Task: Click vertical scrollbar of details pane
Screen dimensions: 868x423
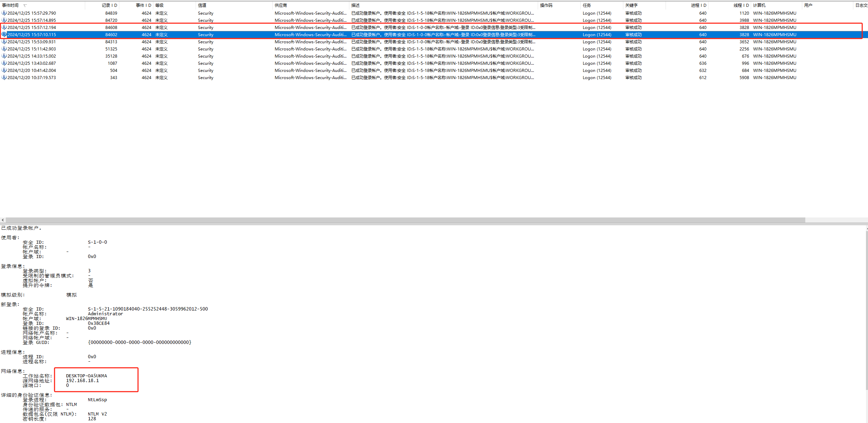Action: point(867,307)
